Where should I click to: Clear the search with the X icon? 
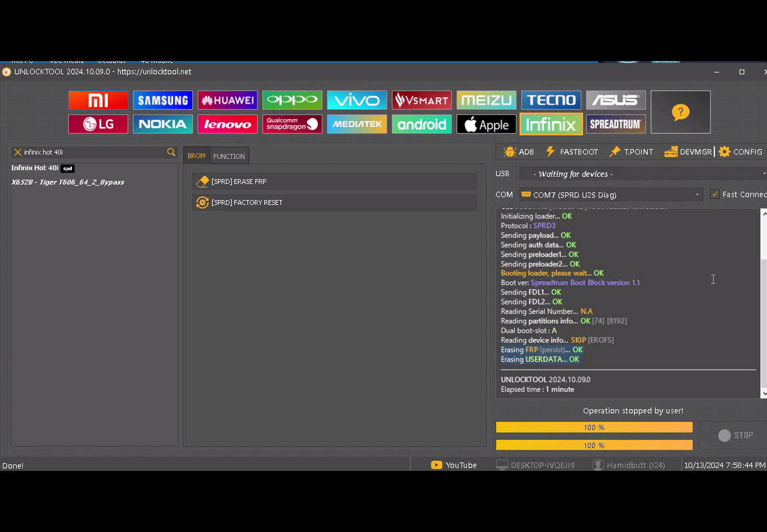point(17,152)
